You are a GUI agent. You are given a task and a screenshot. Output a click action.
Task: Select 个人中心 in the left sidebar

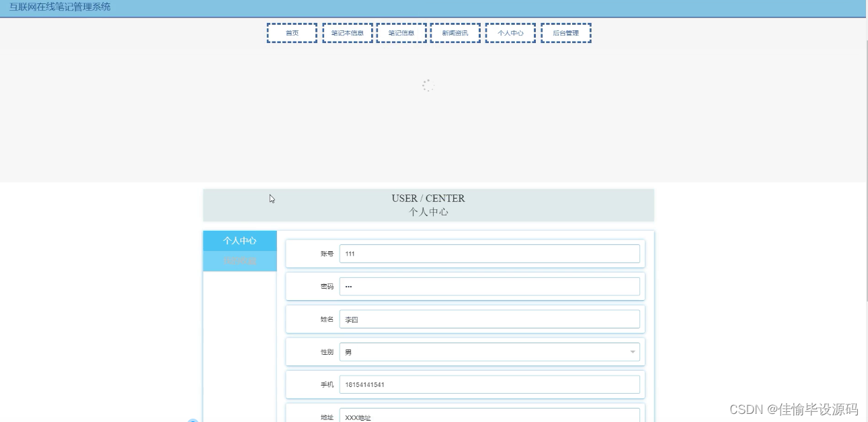(x=239, y=240)
